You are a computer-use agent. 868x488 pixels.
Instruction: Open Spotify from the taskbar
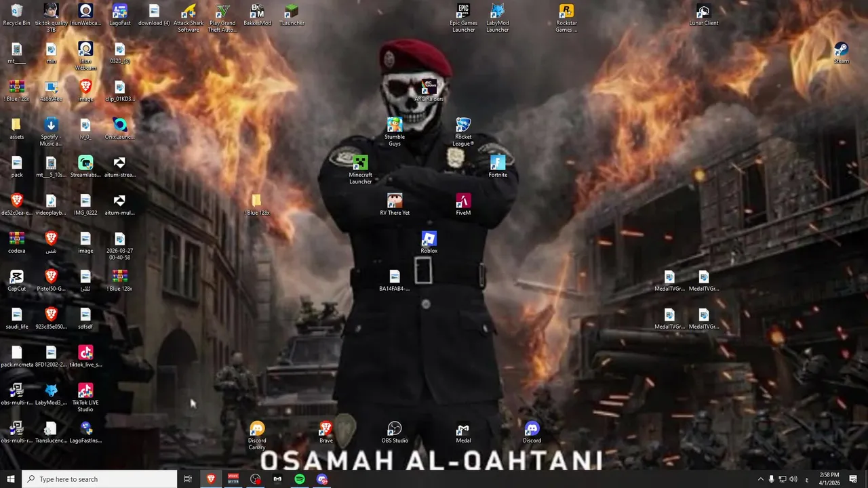point(300,479)
